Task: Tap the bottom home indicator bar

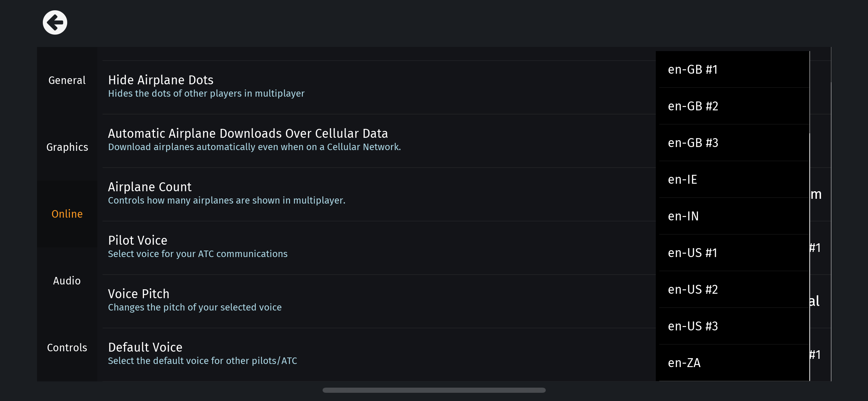Action: (x=434, y=390)
